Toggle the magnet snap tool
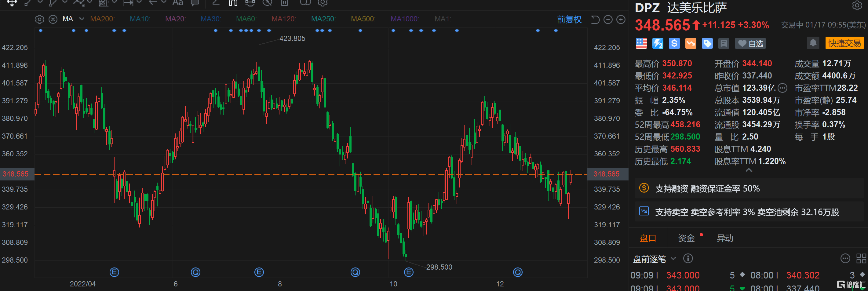 (x=233, y=3)
